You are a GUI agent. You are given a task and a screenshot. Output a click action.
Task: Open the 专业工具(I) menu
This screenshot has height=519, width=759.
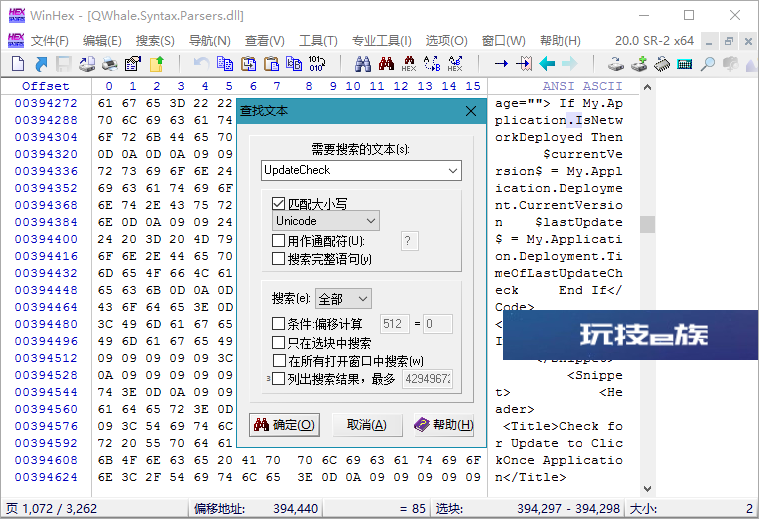pyautogui.click(x=381, y=41)
